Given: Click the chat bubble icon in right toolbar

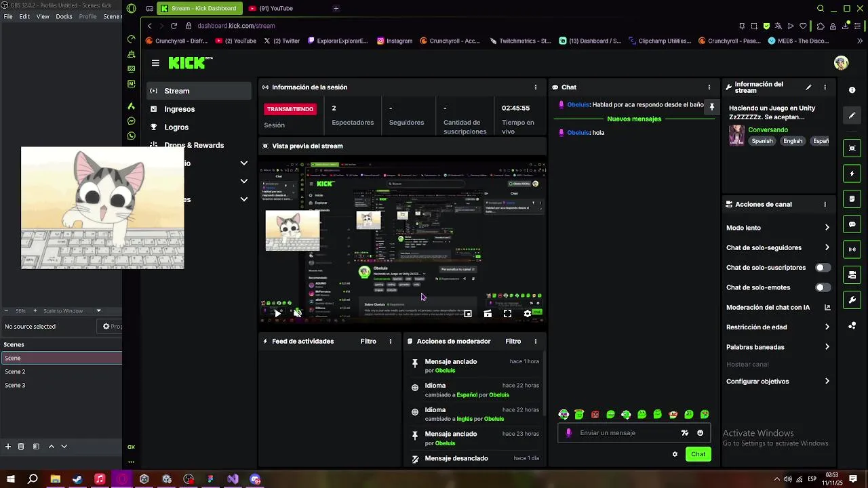Looking at the screenshot, I should pyautogui.click(x=852, y=224).
